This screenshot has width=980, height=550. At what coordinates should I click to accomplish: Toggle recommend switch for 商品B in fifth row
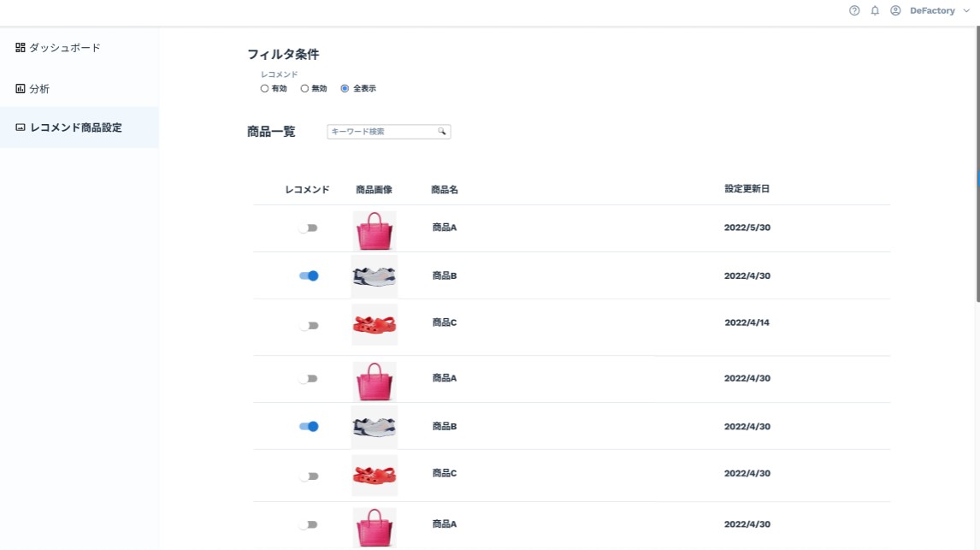pos(309,426)
